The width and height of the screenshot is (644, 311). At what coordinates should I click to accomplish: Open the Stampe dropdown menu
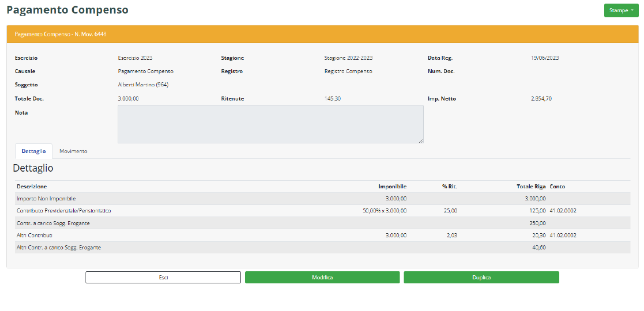(621, 10)
